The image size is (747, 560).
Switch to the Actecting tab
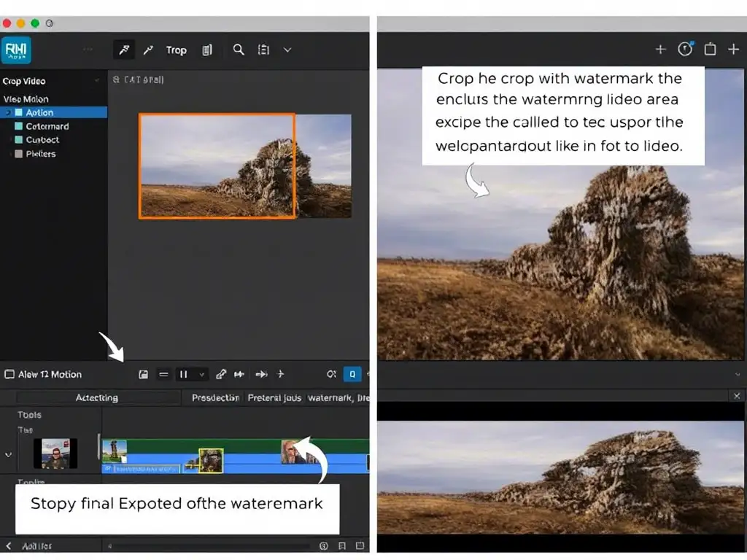97,397
